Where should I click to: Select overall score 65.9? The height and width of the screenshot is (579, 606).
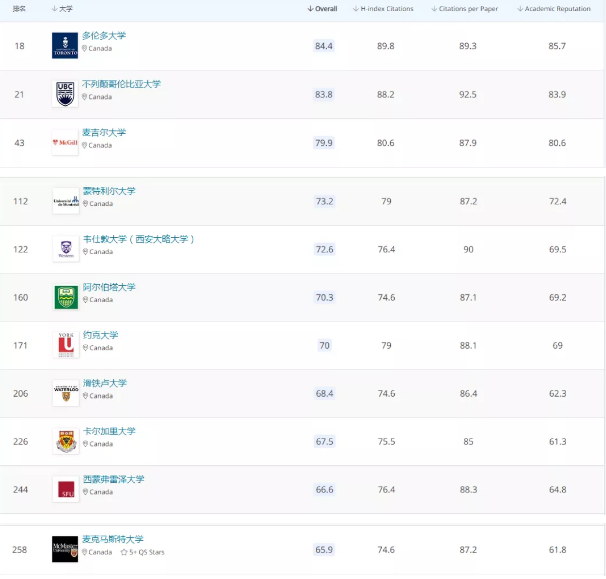click(x=323, y=550)
